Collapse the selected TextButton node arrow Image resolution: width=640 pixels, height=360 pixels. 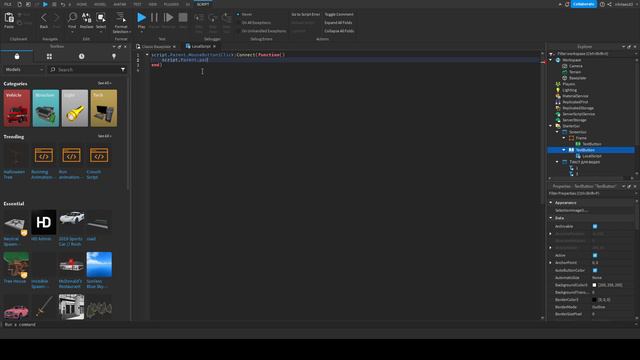564,150
